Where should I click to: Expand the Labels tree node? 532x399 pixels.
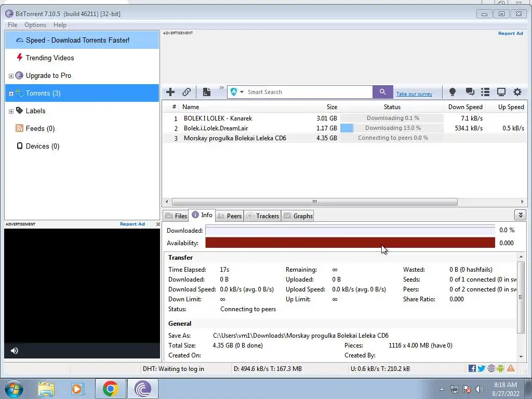coord(11,111)
